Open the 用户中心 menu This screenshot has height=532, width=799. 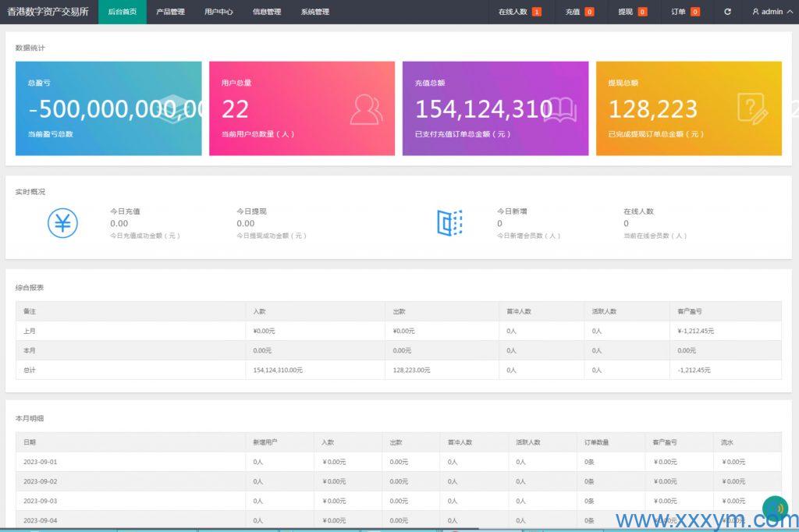click(218, 12)
